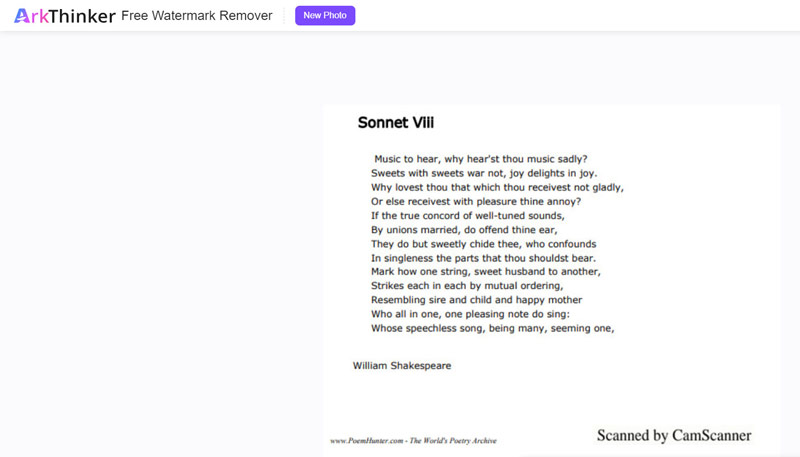Click the line "Resembling sire and child"

(x=477, y=300)
